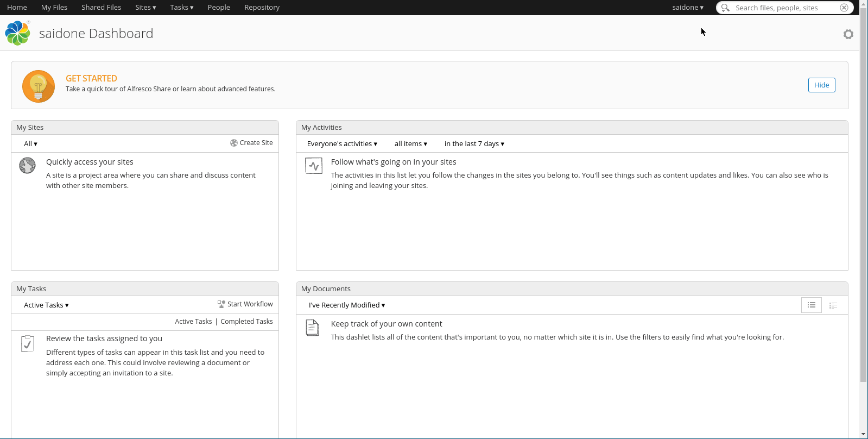868x439 pixels.
Task: Click the Create Site globe icon
Action: [234, 143]
